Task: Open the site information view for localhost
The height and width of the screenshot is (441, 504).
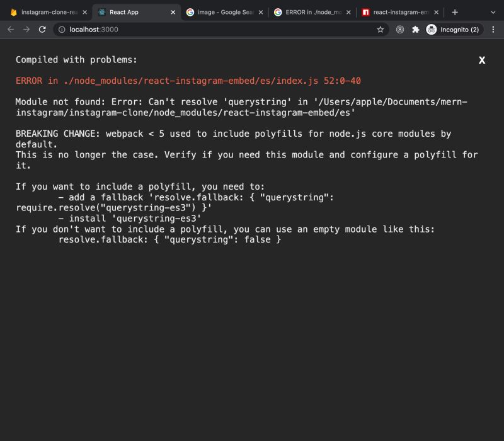Action: coord(60,29)
